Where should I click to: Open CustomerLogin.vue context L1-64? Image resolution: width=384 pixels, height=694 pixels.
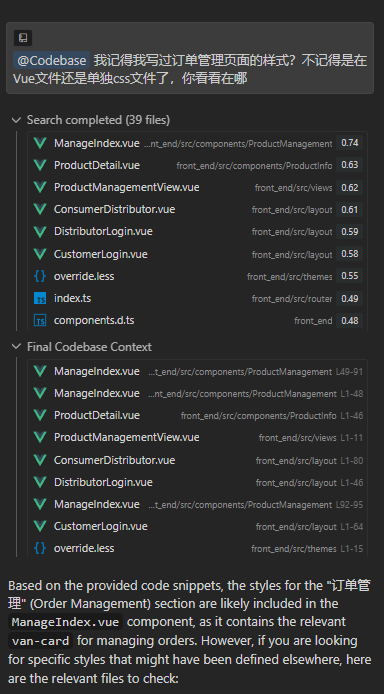(x=197, y=526)
